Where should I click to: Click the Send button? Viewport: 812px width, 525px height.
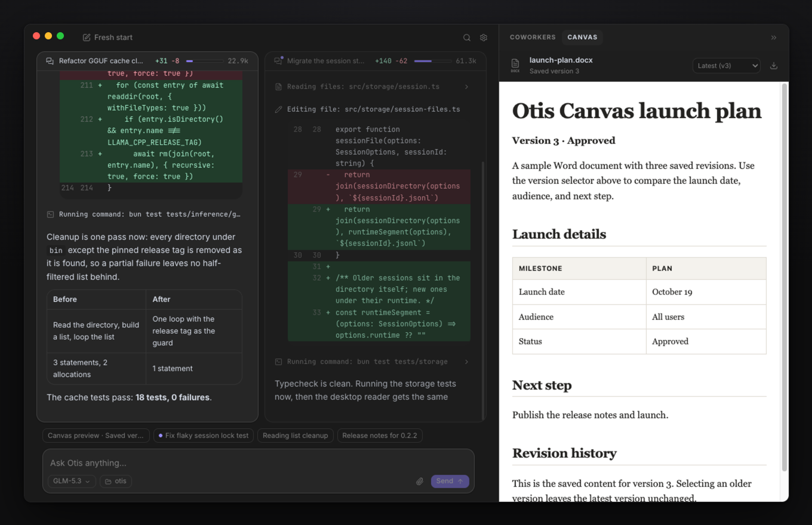pos(450,481)
